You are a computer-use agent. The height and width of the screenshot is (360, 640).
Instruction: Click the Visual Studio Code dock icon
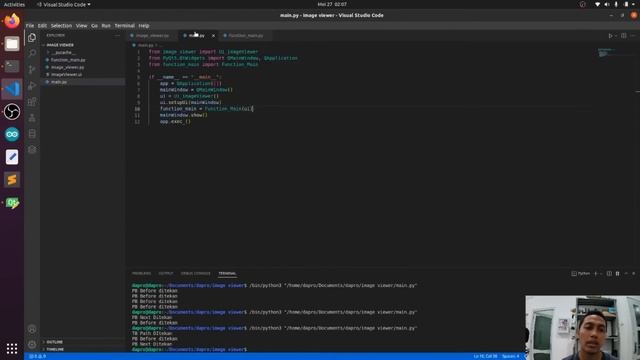tap(12, 89)
